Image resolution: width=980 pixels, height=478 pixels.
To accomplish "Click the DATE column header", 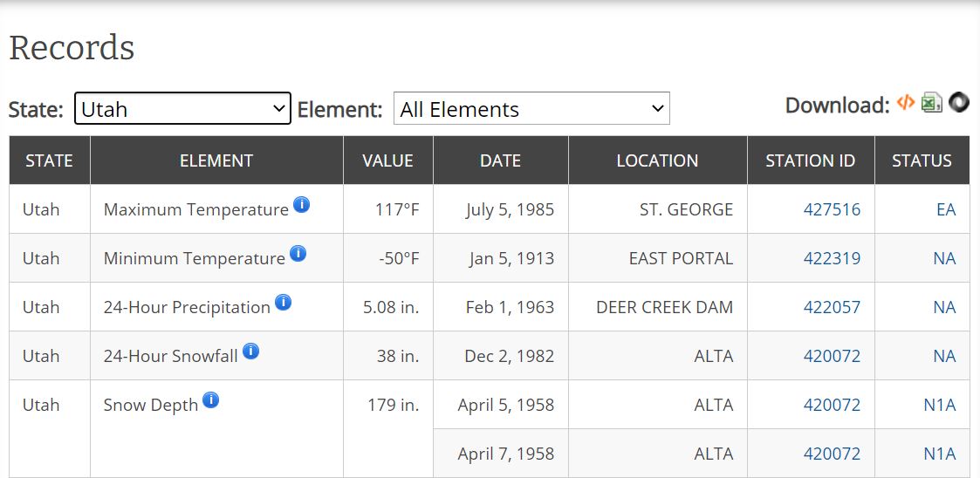I will click(x=500, y=160).
